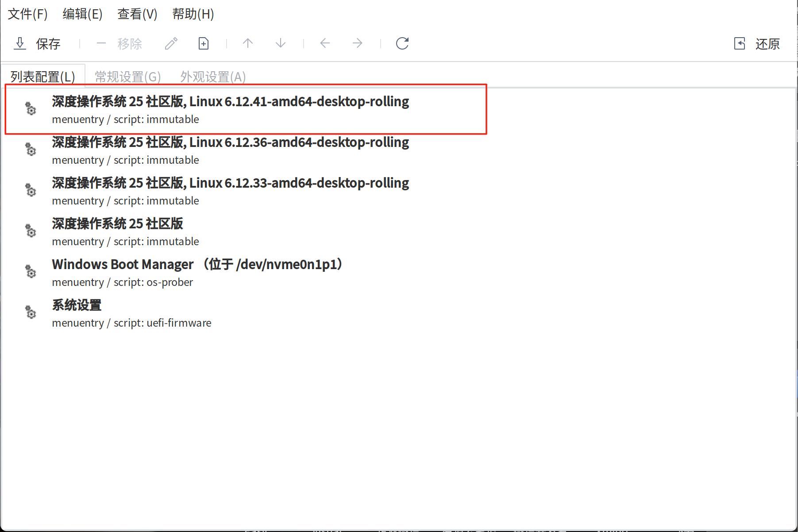This screenshot has height=532, width=798.
Task: Open the 编辑(E) menu
Action: [x=82, y=14]
